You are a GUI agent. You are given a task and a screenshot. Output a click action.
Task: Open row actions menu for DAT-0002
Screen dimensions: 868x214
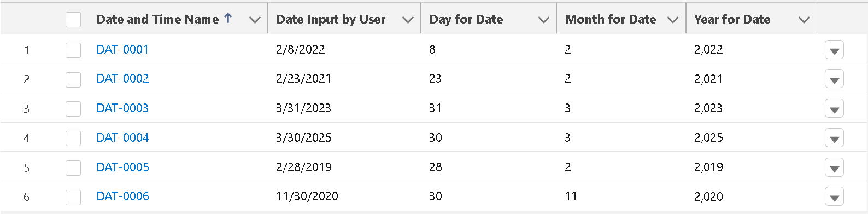click(834, 79)
